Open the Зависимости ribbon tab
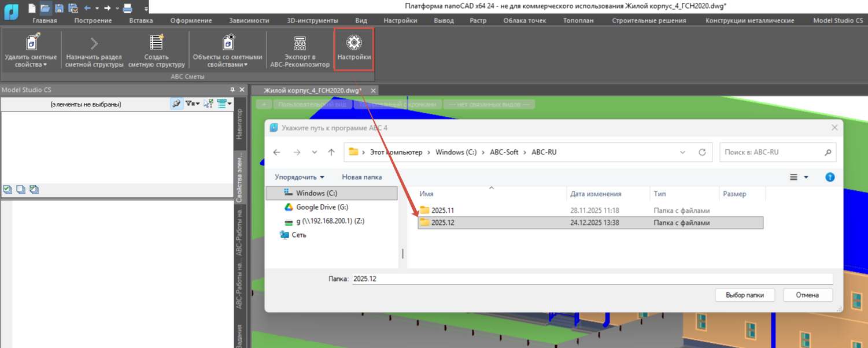The height and width of the screenshot is (348, 868). [x=249, y=20]
